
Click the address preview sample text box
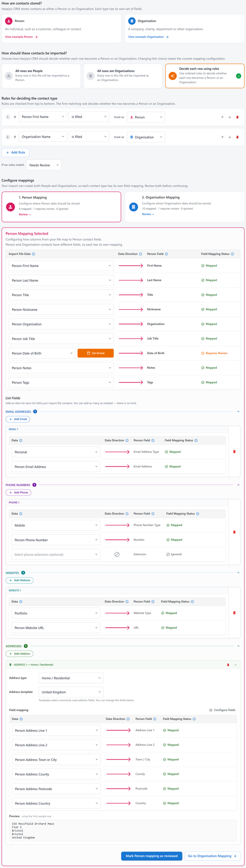pyautogui.click(x=123, y=831)
